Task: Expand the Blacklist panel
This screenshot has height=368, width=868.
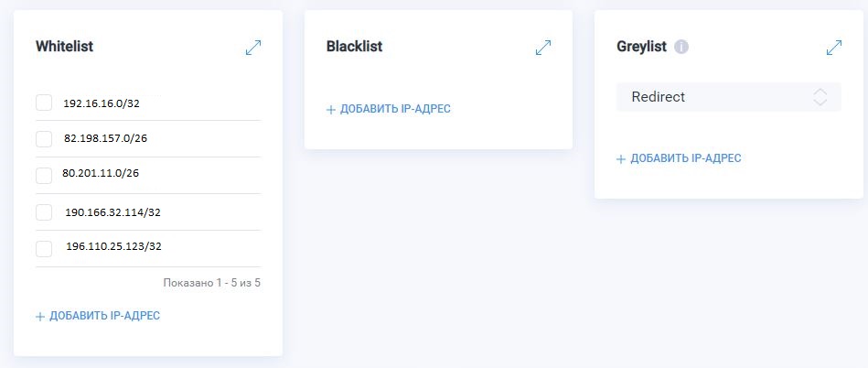Action: 543,48
